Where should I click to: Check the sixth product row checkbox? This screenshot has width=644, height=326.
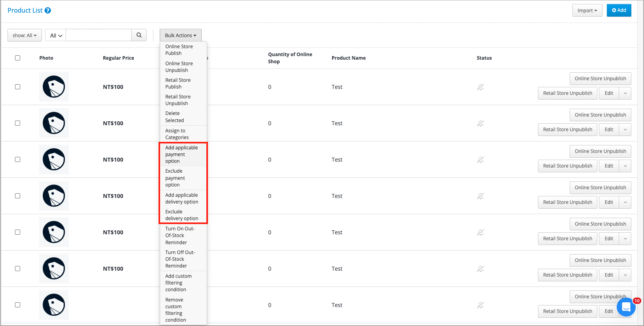17,268
